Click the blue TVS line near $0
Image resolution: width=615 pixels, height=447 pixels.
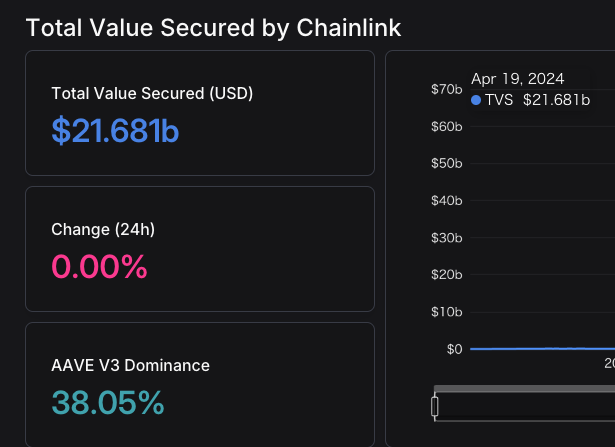(542, 348)
